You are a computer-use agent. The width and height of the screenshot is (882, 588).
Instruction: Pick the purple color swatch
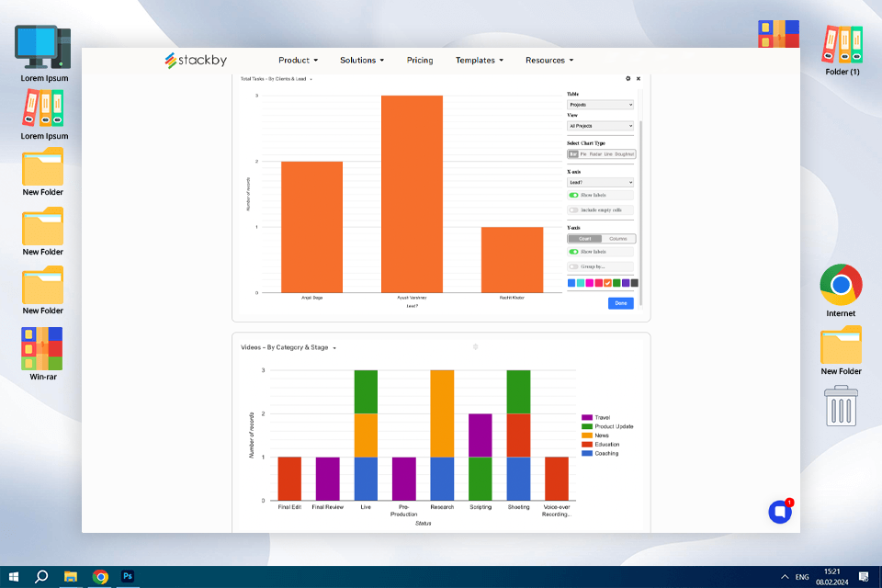(626, 283)
